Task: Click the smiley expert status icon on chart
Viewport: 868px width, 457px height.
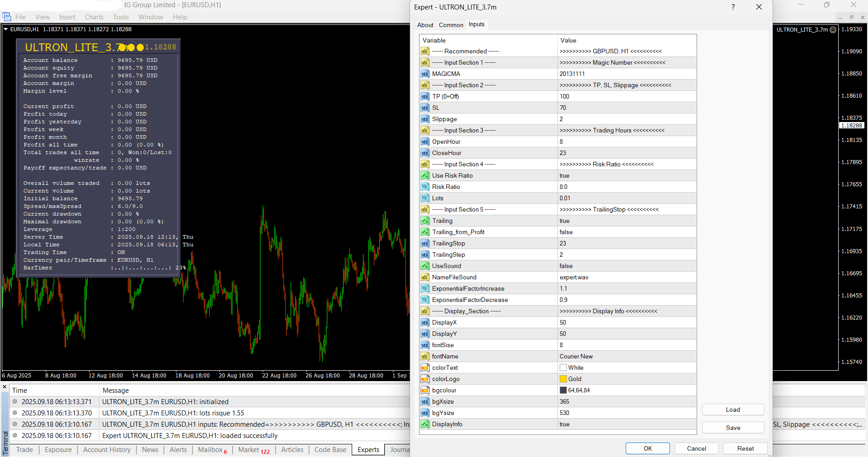Action: 833,30
